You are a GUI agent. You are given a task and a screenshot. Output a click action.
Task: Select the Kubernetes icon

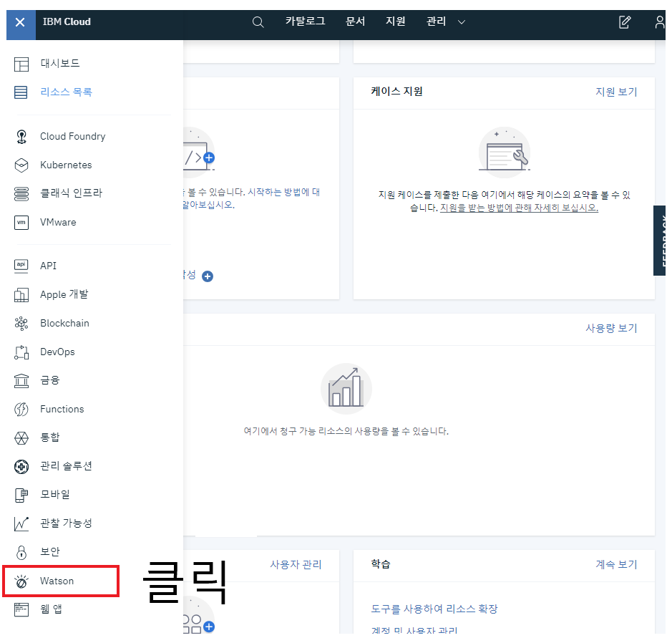pyautogui.click(x=21, y=165)
